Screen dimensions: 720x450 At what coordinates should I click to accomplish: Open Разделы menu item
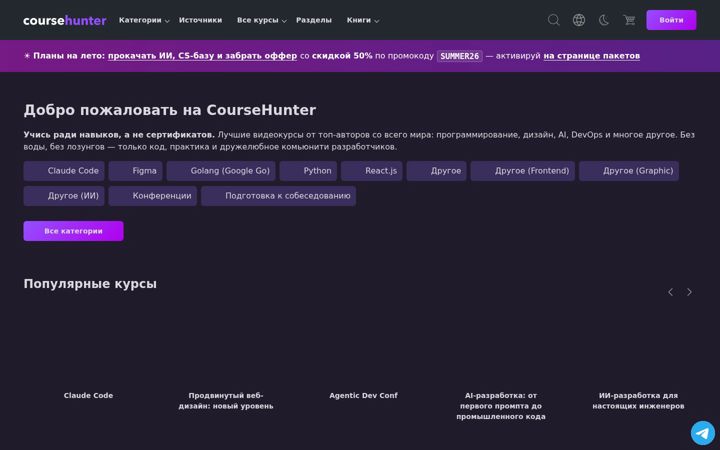click(314, 20)
